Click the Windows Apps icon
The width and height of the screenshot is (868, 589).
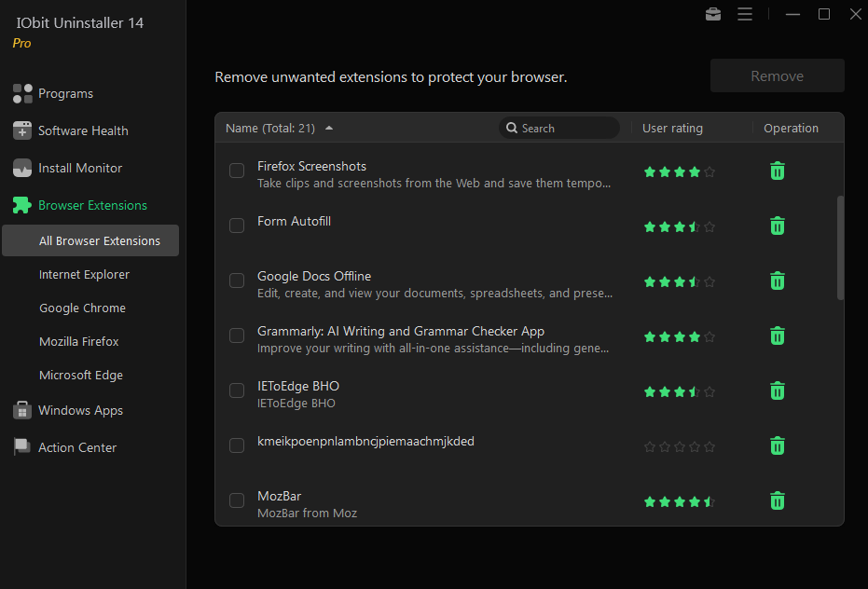(x=22, y=410)
